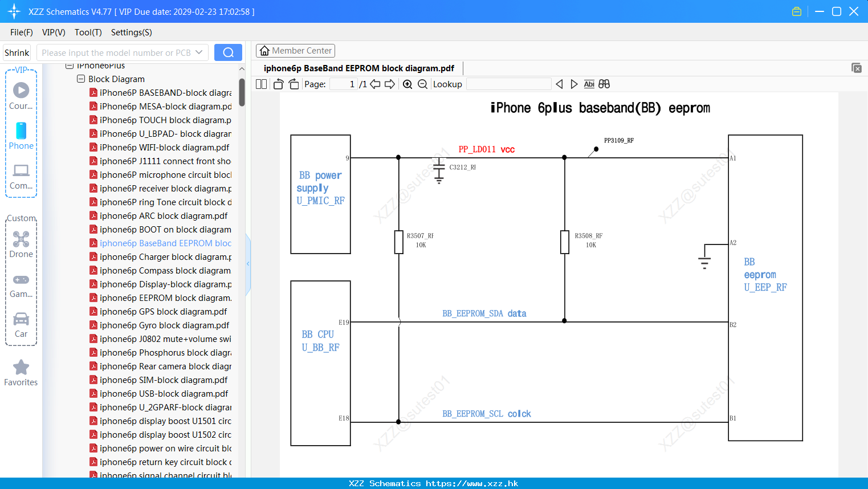Open the Game console category
The width and height of the screenshot is (868, 489).
coord(21,286)
